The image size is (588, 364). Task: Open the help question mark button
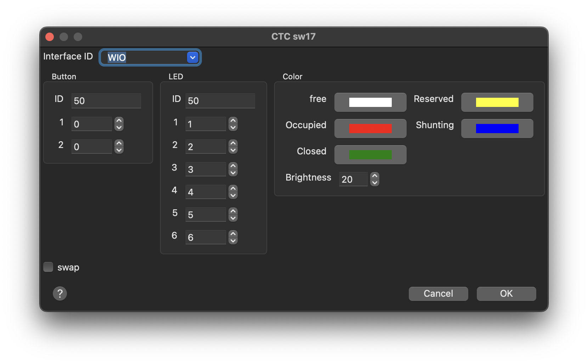coord(60,294)
